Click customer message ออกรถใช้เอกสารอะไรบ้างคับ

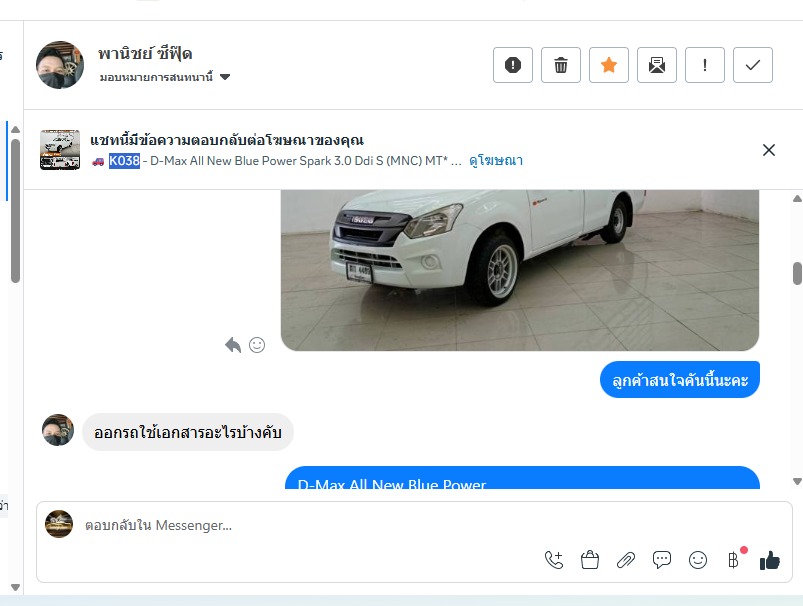point(188,432)
